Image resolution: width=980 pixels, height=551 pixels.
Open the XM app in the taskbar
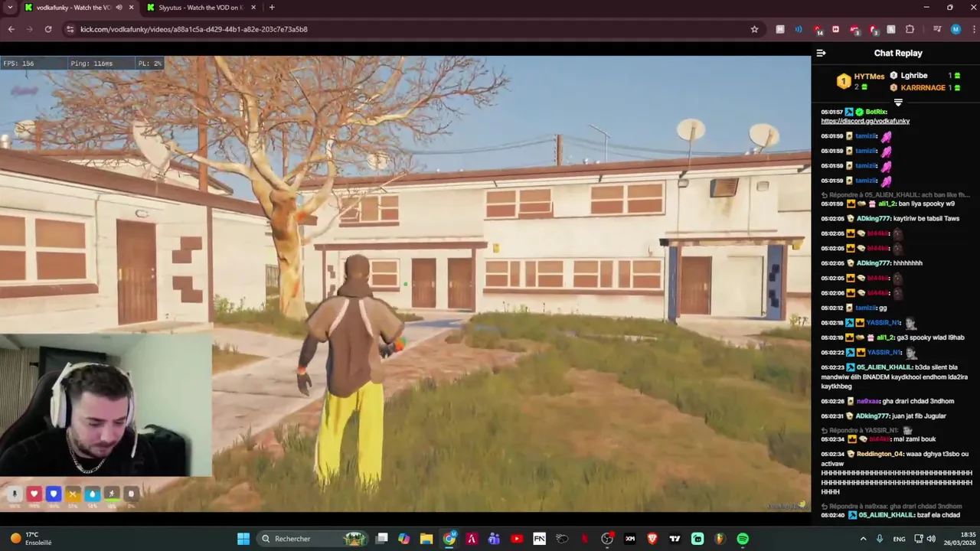point(629,539)
